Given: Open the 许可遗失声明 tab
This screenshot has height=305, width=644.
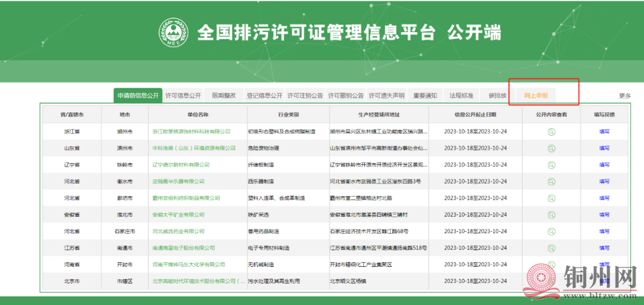Looking at the screenshot, I should click(x=386, y=96).
